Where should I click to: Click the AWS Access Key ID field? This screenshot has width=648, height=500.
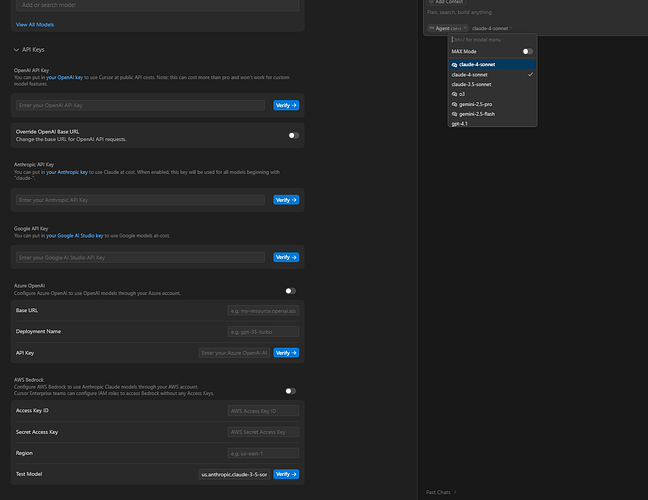tap(263, 411)
